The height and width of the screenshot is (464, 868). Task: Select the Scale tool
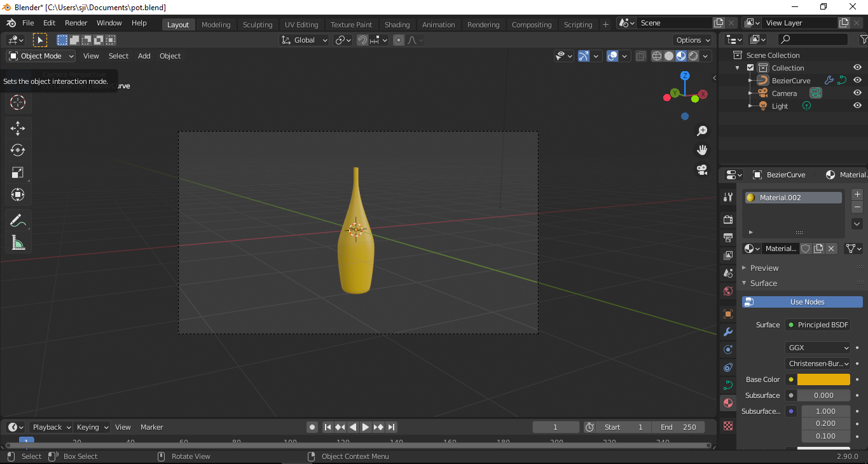(x=18, y=172)
